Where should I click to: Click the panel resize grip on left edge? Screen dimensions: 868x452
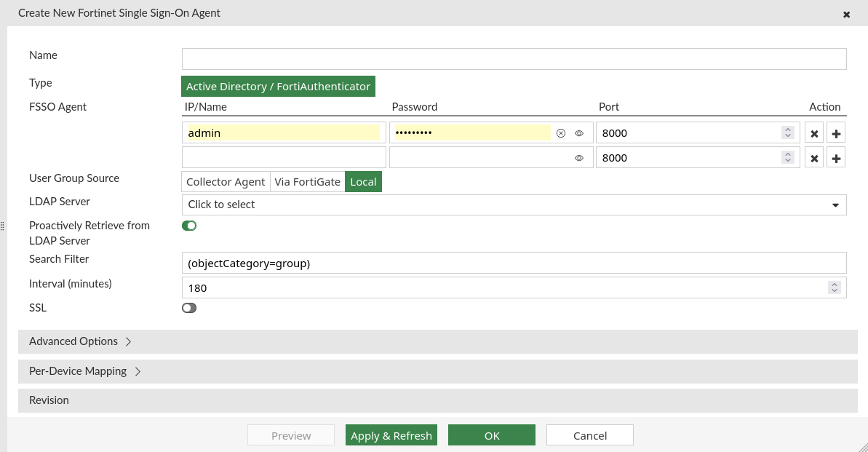tap(3, 226)
